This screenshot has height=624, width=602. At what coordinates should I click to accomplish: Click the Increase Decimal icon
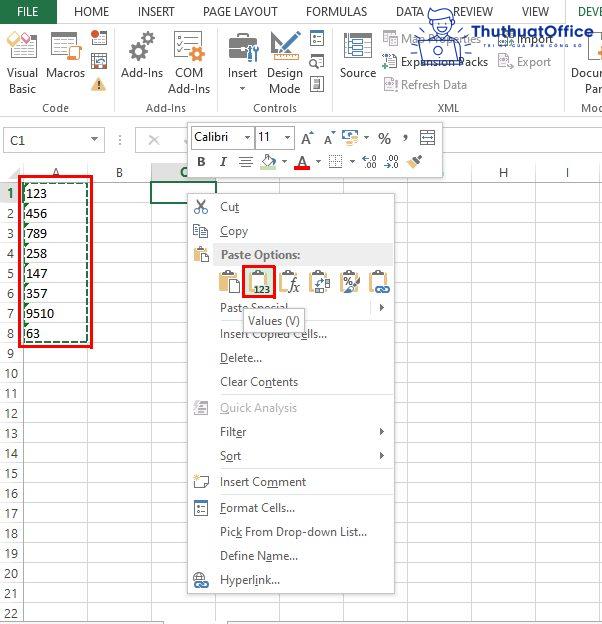tap(370, 162)
